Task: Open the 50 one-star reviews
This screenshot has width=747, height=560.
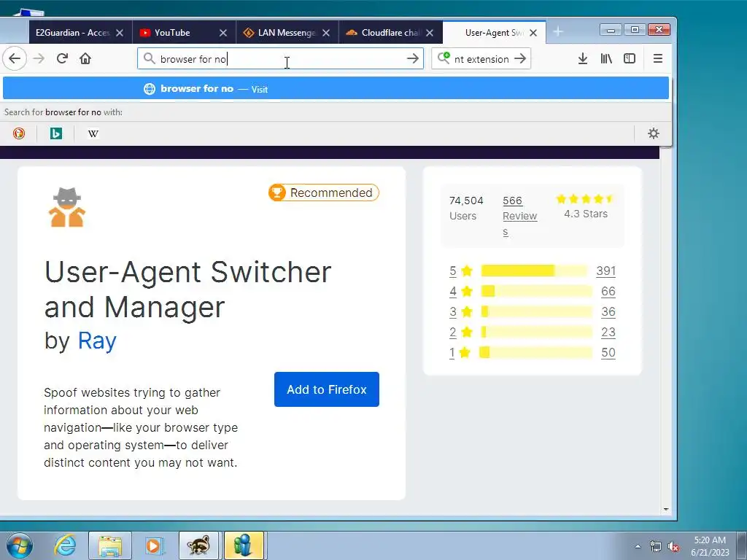Action: 608,353
